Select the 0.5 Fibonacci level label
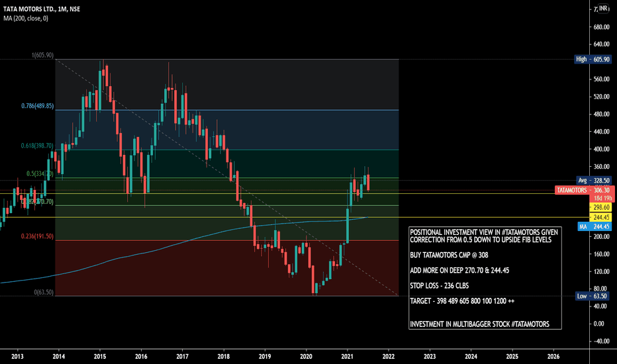The height and width of the screenshot is (364, 617). tap(39, 173)
